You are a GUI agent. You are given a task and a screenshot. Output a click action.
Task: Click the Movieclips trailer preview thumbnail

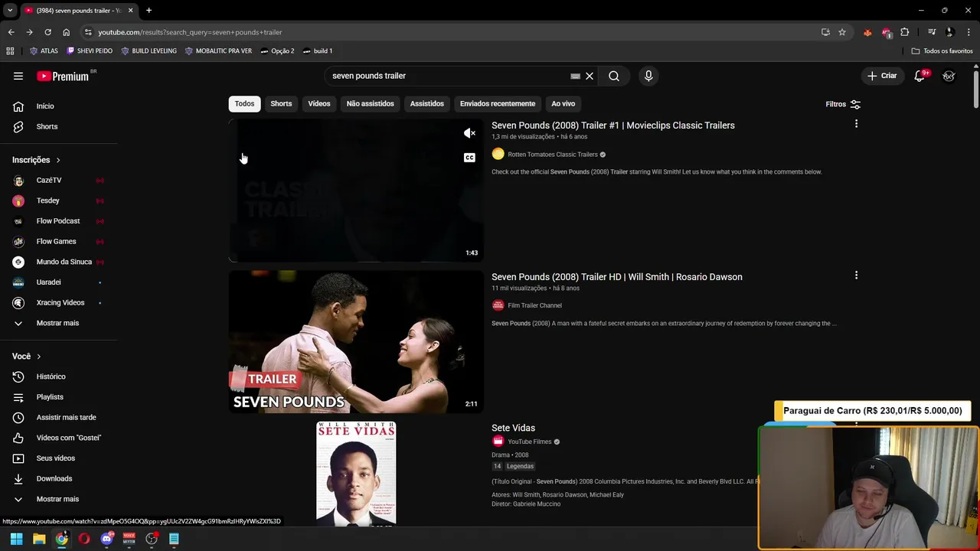pos(356,190)
